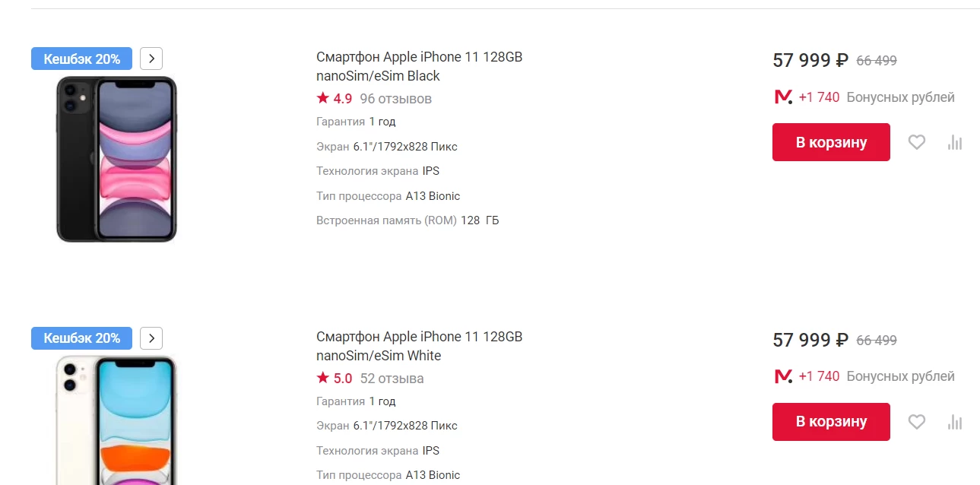This screenshot has width=980, height=485.
Task: Compare black iPhone 11 bar-chart icon
Action: pos(955,142)
